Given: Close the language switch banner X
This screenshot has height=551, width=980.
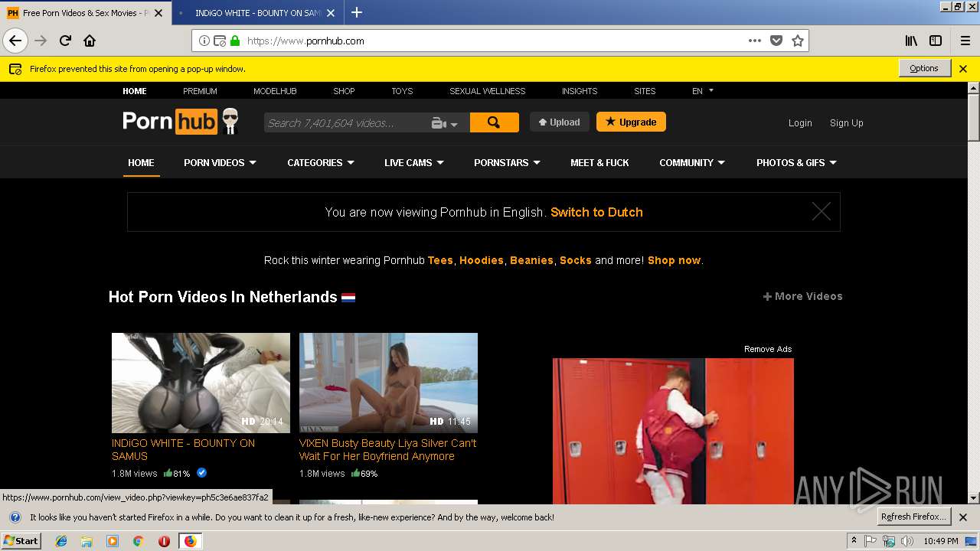Looking at the screenshot, I should pos(822,212).
